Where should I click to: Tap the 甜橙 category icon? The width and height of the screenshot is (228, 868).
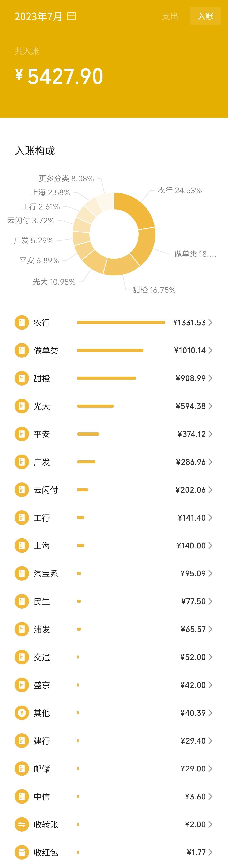pyautogui.click(x=22, y=378)
